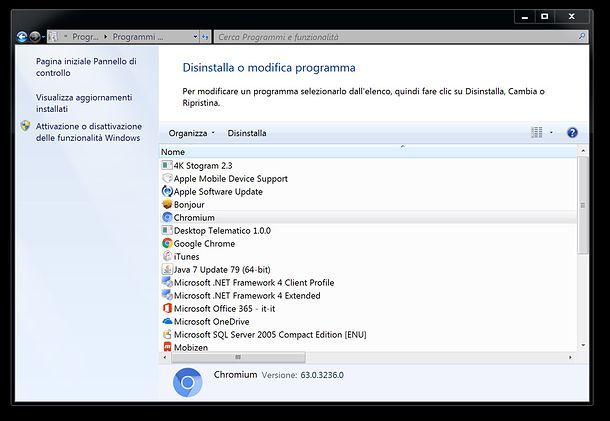Click the horizontal scrollbar thumb

238,357
